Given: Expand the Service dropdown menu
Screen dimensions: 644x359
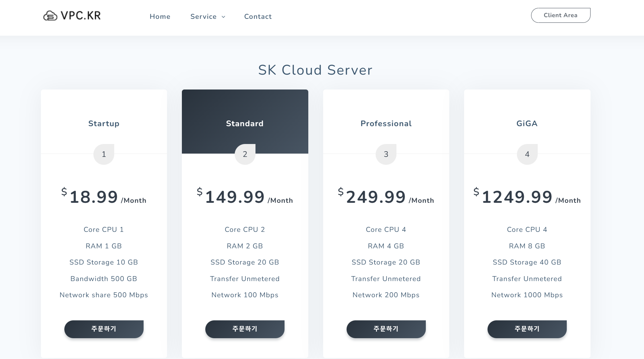Looking at the screenshot, I should click(x=203, y=17).
